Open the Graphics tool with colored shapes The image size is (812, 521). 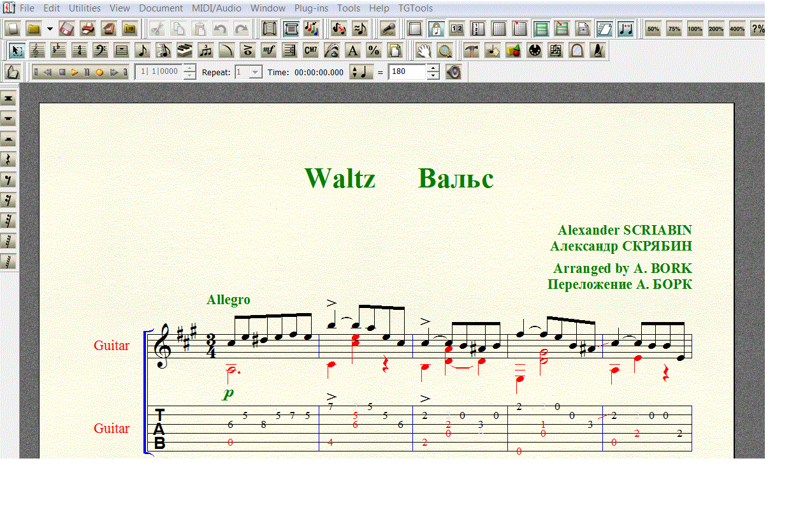coord(513,50)
